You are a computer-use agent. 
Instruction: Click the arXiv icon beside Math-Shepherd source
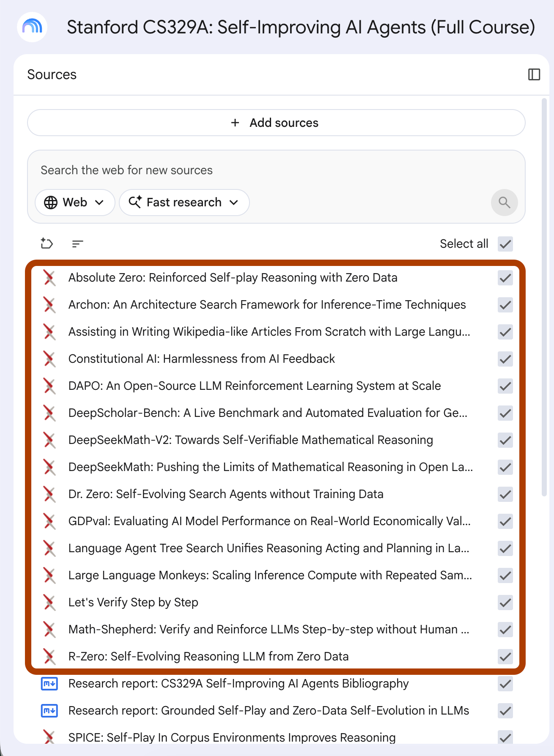coord(49,630)
